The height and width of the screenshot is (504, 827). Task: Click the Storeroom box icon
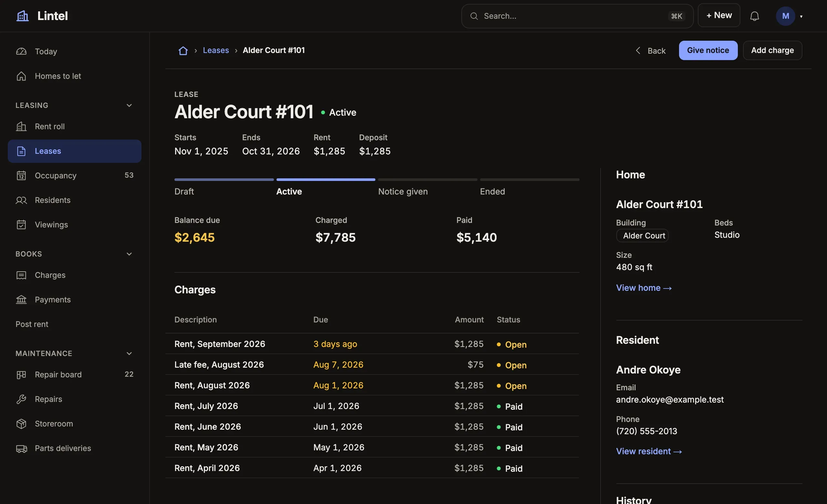pos(21,424)
